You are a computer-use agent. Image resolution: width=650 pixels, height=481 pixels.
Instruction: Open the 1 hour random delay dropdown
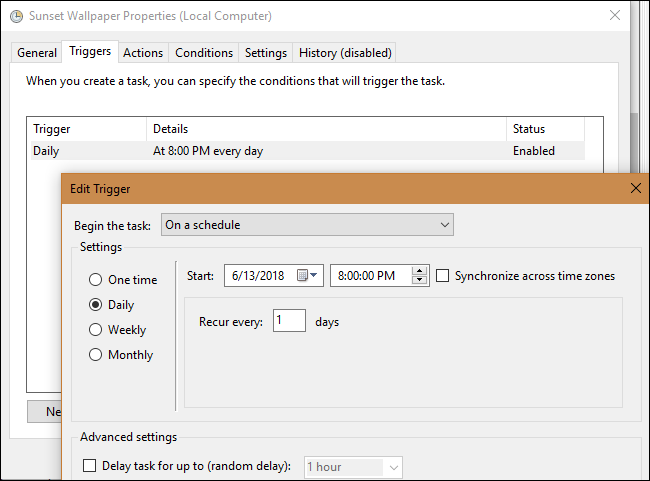[353, 467]
